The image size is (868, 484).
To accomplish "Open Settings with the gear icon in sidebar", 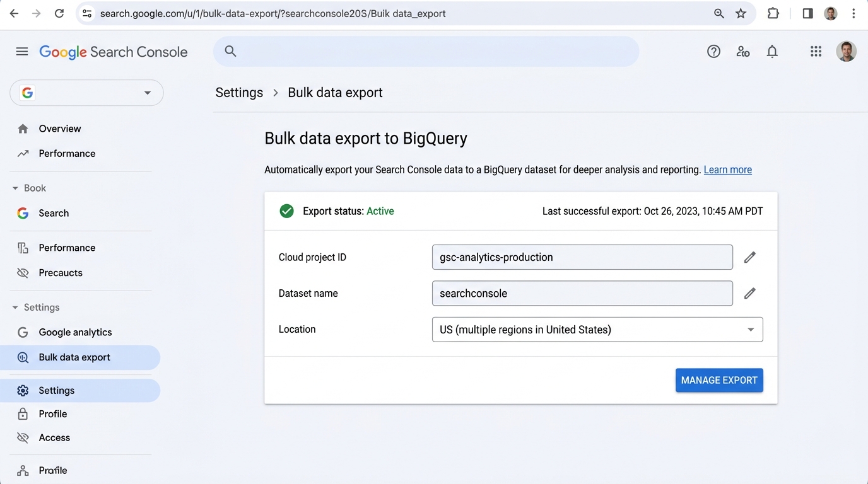I will coord(80,391).
